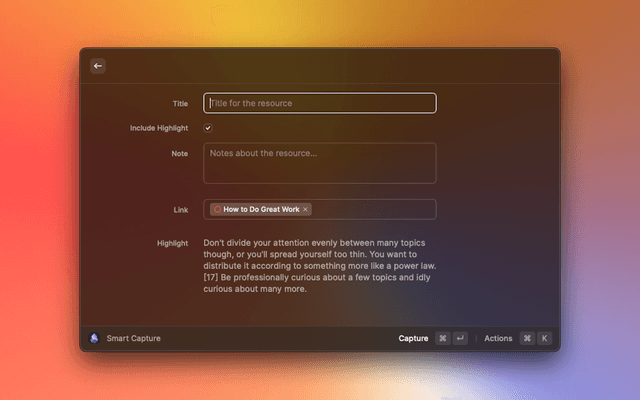This screenshot has height=400, width=640.
Task: Click the Title field label
Action: [x=179, y=103]
